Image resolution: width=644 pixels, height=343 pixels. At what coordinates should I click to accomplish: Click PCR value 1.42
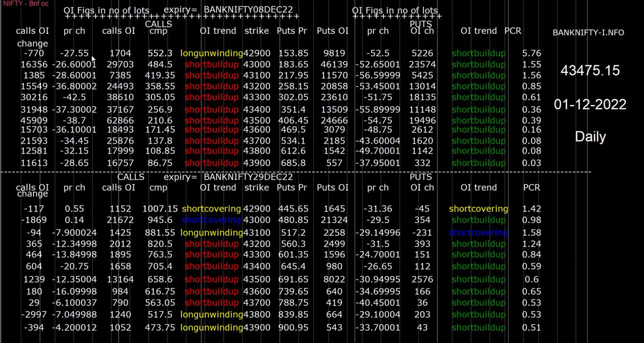(x=532, y=208)
